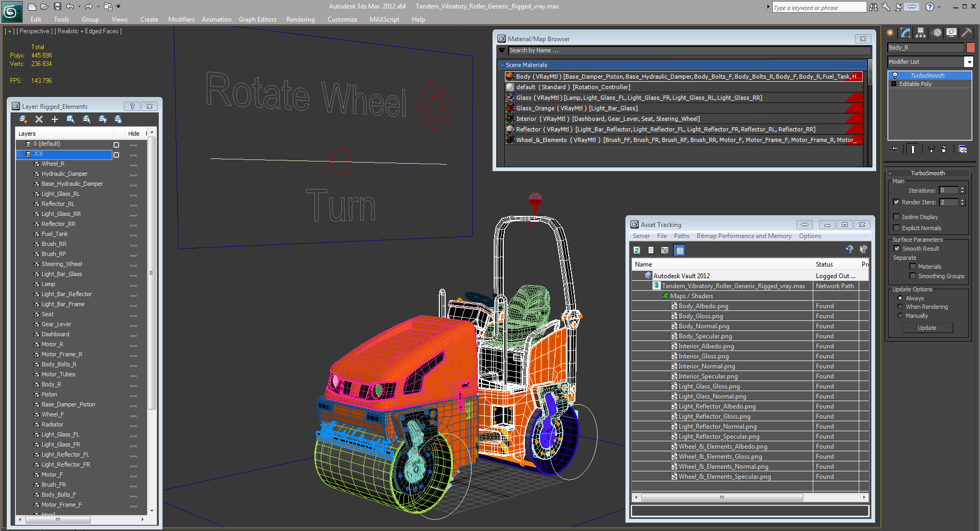The width and height of the screenshot is (980, 531).
Task: Open the Create command panel tab
Action: click(x=890, y=33)
